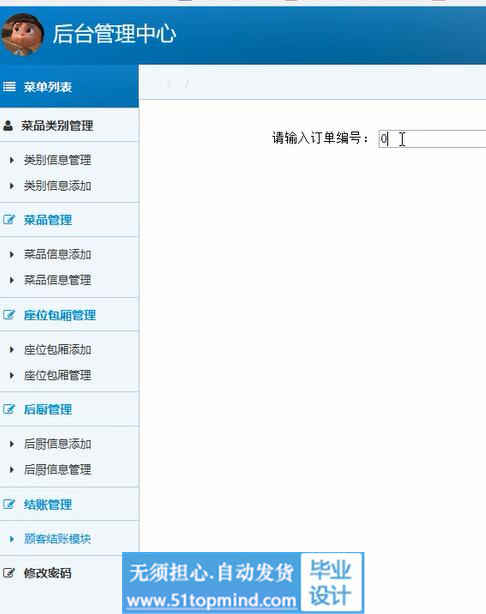Click the edit icon beside 后厨管理
The image size is (486, 614).
9,409
